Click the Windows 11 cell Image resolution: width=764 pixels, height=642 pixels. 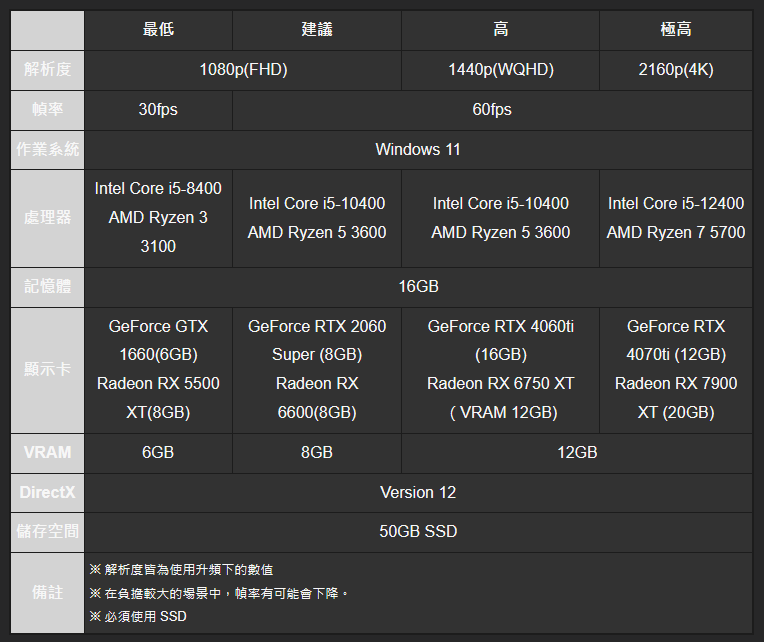(x=418, y=150)
